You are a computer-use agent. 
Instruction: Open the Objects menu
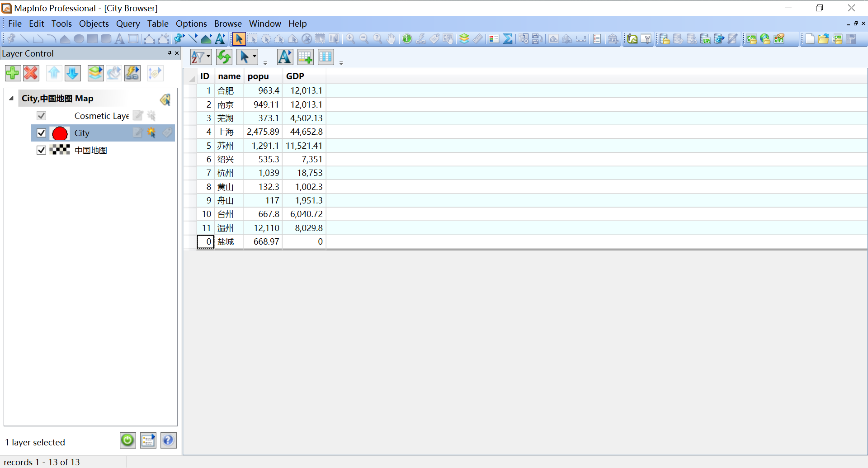tap(94, 24)
